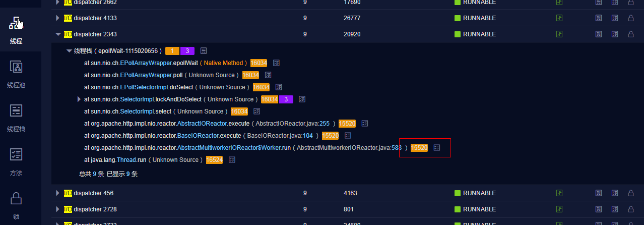
Task: Select the 801 value in the dispatcher 2728 row
Action: 349,209
